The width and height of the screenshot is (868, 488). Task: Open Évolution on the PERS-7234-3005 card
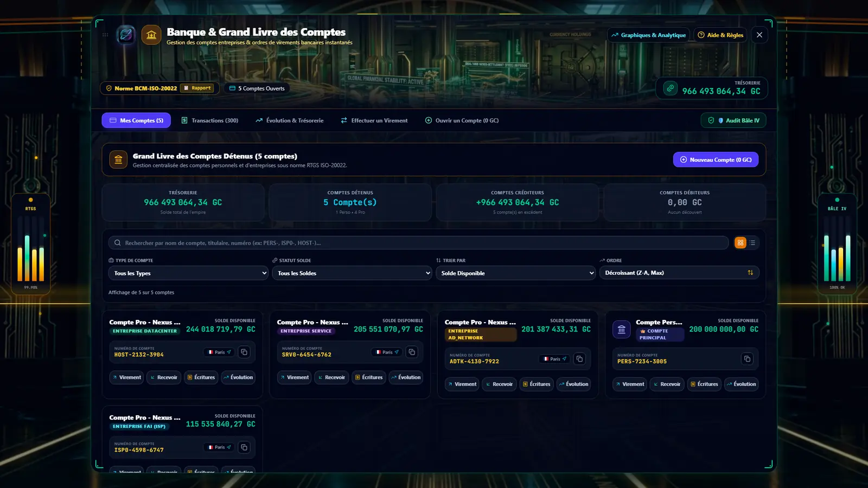741,384
